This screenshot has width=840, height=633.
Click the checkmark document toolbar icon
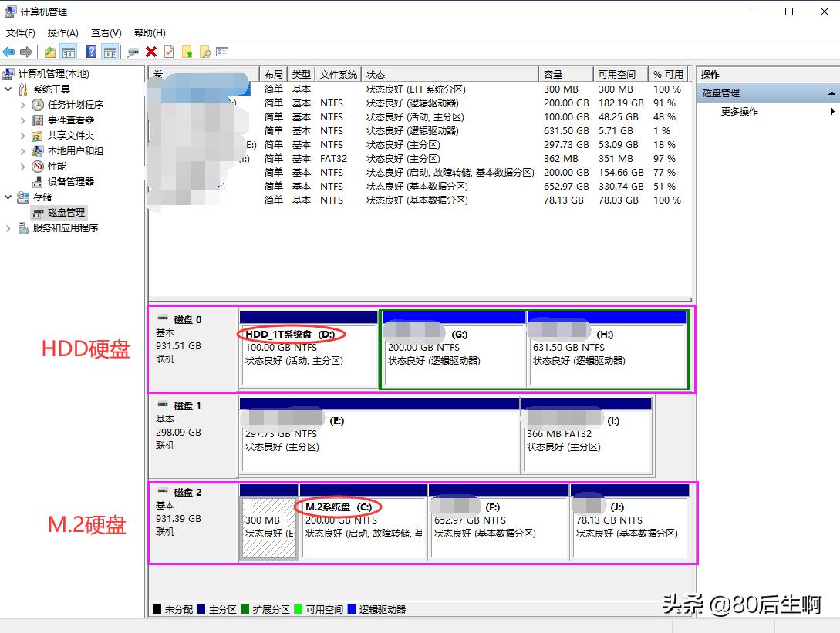(x=169, y=52)
